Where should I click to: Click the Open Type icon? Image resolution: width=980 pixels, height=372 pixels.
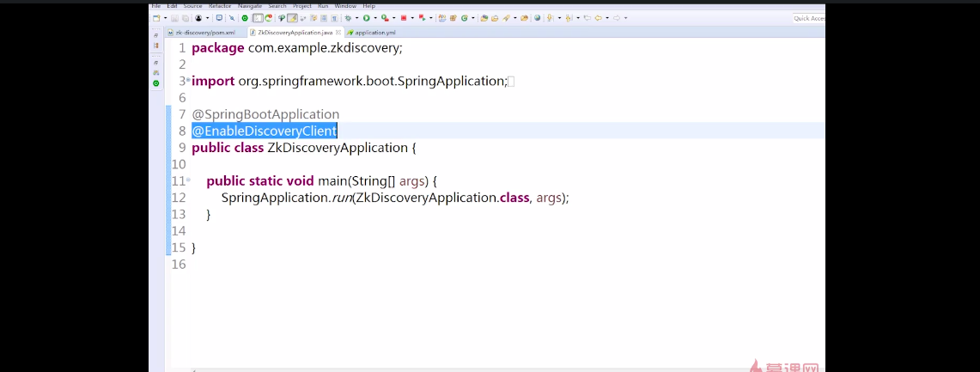(x=484, y=18)
